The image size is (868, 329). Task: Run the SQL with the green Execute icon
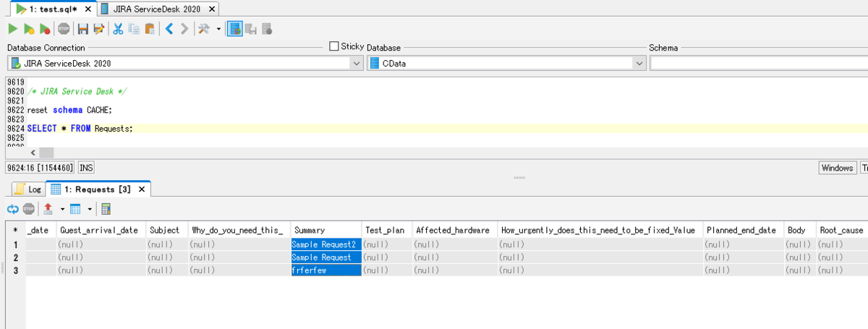12,29
